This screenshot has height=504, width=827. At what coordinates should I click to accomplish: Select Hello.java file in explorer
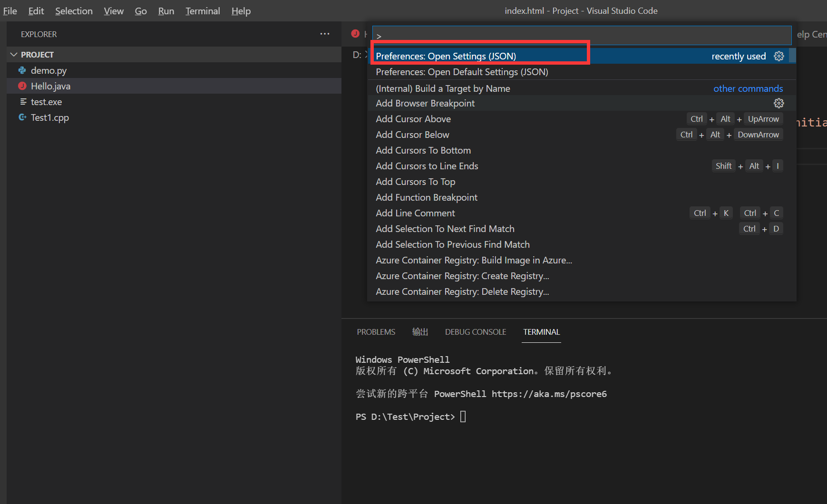coord(174,86)
